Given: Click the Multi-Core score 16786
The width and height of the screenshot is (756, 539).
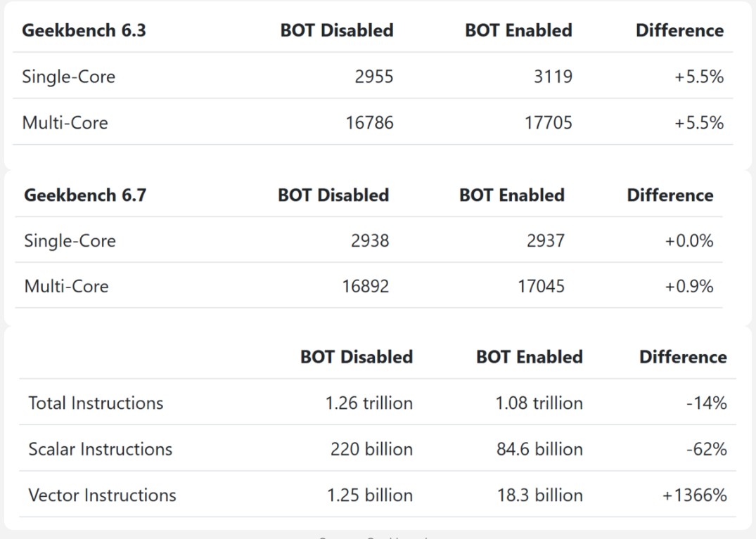Looking at the screenshot, I should coord(369,123).
